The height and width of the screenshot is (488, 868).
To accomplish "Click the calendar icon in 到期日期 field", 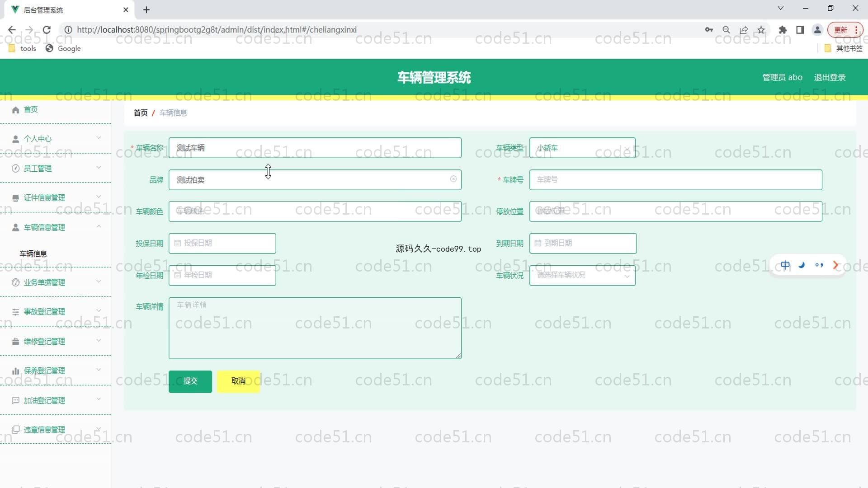I will click(538, 243).
